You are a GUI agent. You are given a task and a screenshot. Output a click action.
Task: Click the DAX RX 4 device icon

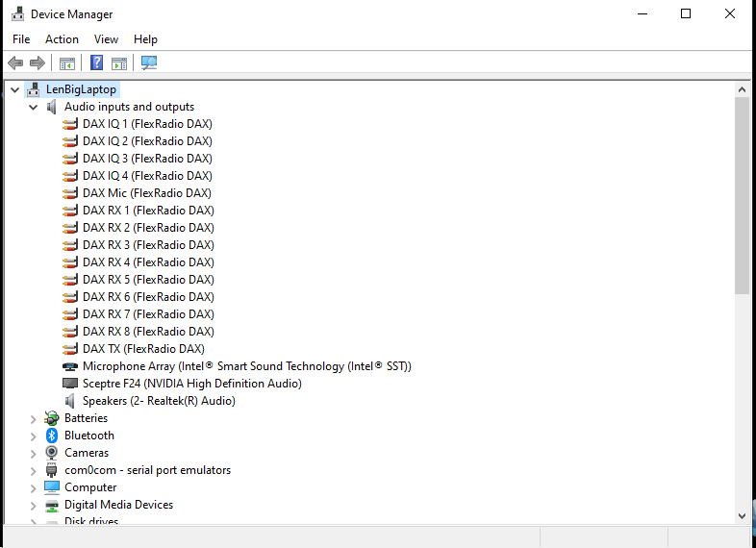coord(70,262)
